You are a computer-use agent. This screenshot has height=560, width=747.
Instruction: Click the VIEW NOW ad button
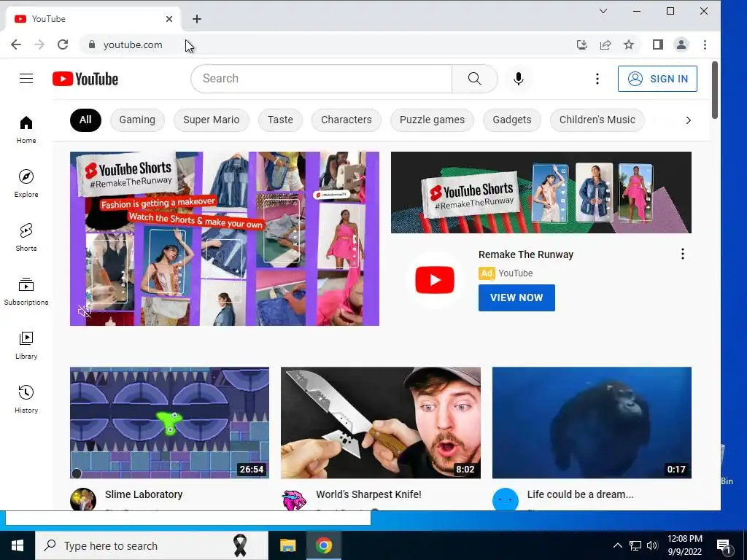(516, 297)
